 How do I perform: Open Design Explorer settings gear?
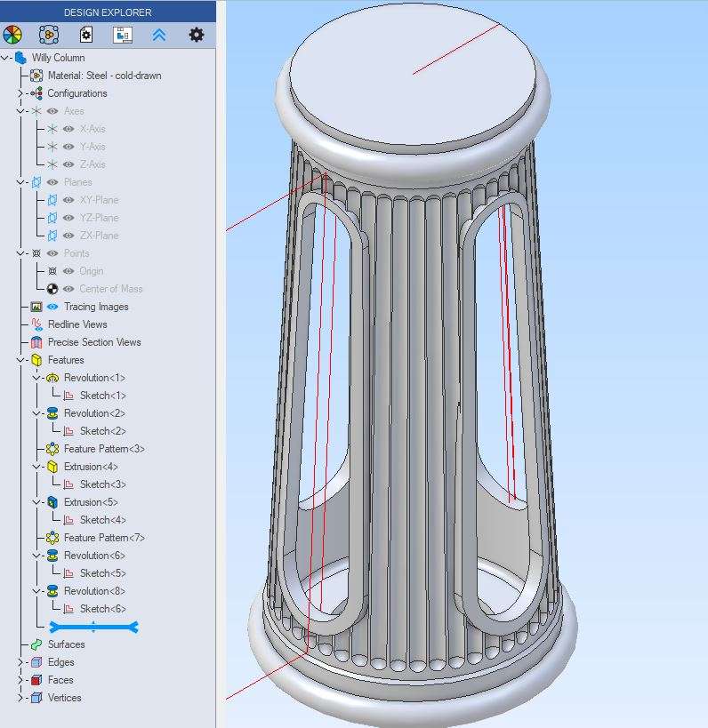[196, 35]
